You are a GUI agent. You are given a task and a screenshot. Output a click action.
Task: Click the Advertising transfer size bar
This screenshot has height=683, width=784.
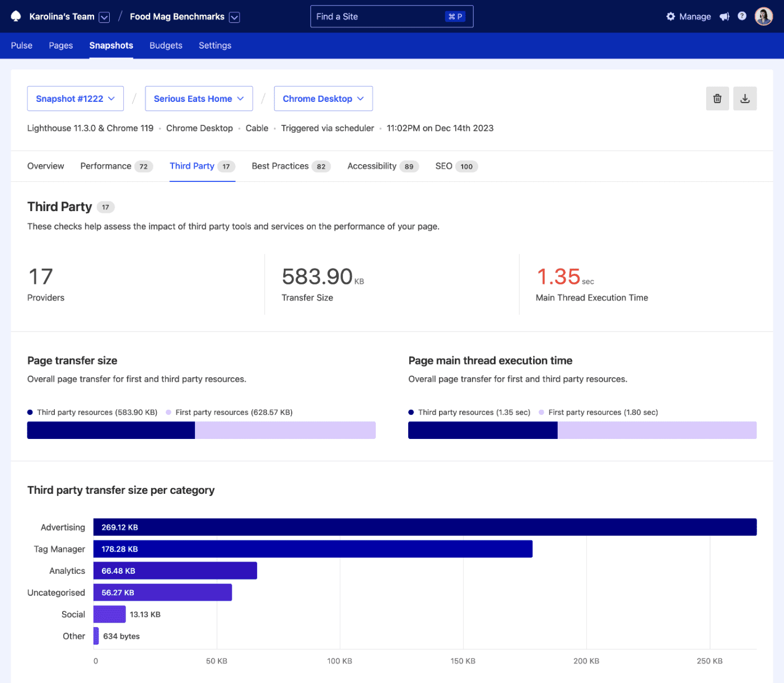426,527
